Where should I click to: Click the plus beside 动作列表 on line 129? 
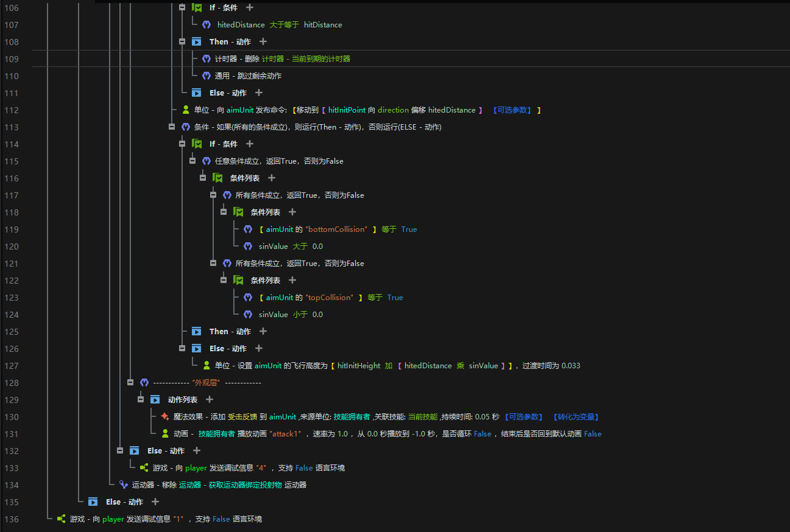click(210, 399)
